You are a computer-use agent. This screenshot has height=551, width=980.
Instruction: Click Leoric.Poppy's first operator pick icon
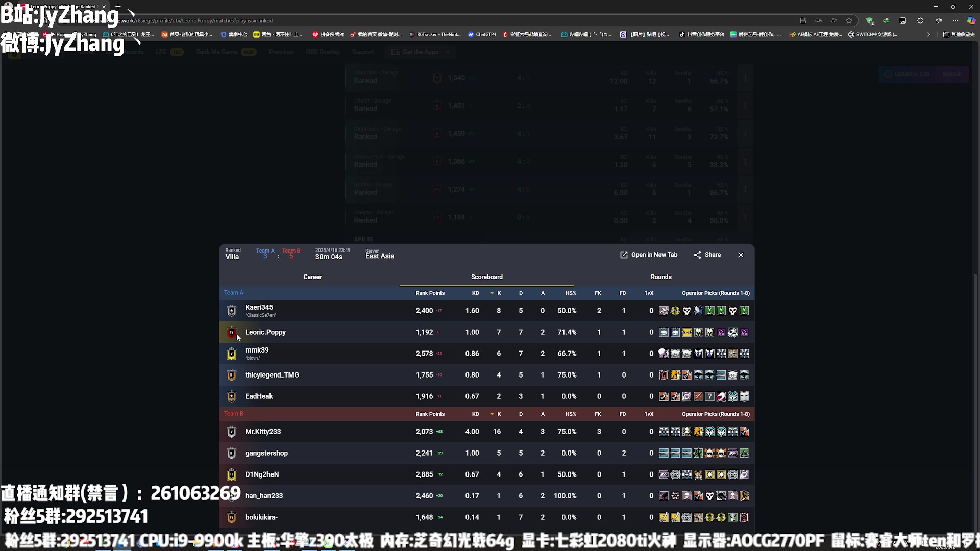(664, 332)
